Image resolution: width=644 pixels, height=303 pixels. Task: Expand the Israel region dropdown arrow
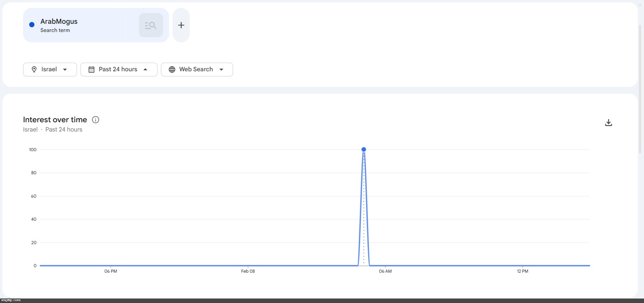65,70
